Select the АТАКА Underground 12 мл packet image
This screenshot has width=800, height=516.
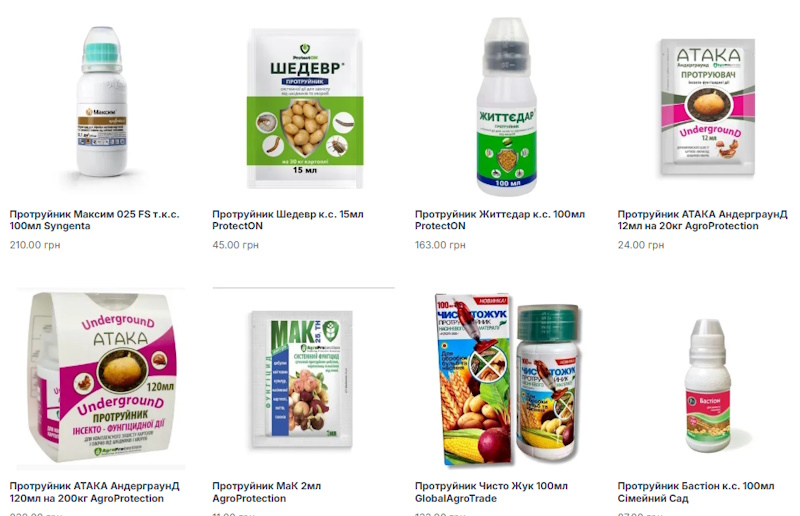pyautogui.click(x=708, y=107)
